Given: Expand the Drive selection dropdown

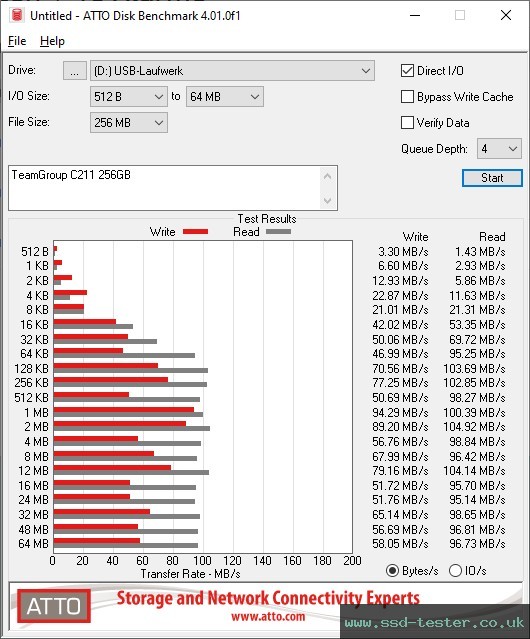Looking at the screenshot, I should (x=232, y=71).
